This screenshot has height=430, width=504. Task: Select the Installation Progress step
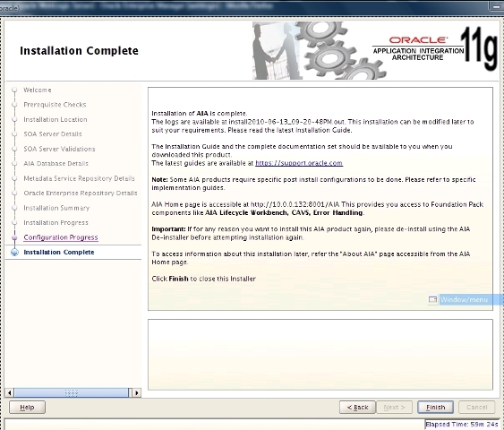[x=56, y=222]
